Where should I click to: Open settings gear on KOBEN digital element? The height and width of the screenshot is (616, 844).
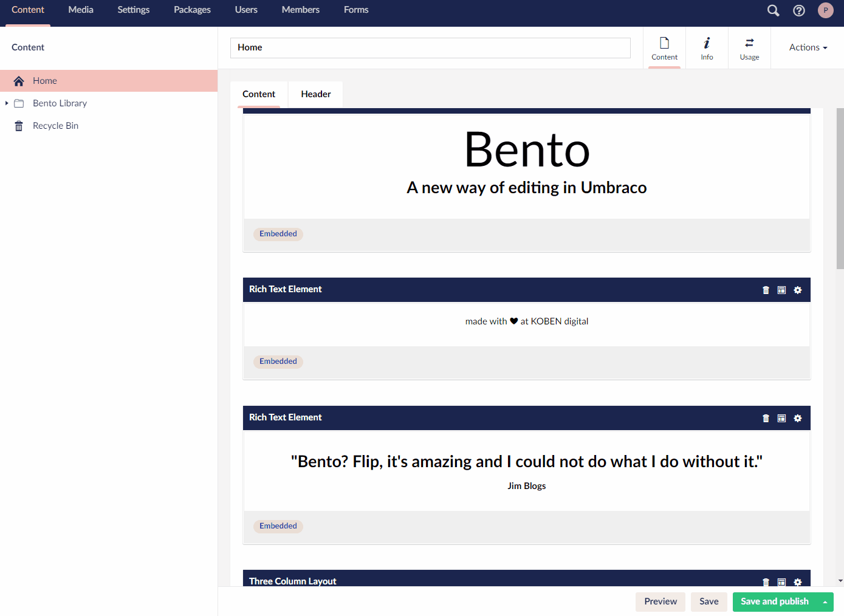coord(798,290)
